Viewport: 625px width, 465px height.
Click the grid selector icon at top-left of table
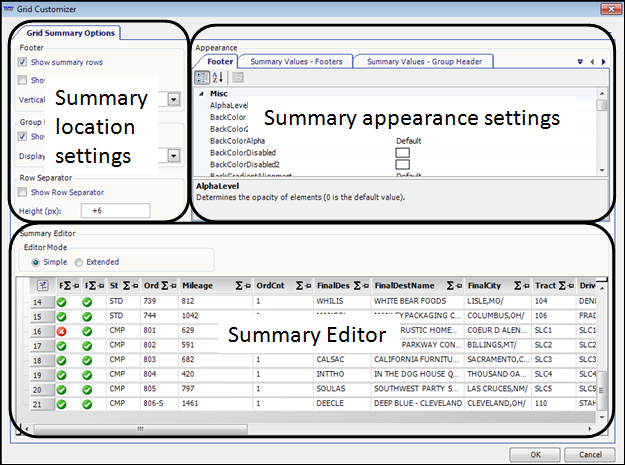coord(43,285)
